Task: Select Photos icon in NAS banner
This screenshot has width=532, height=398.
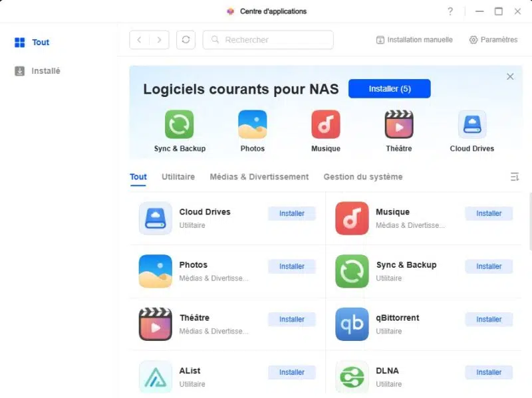Action: click(x=253, y=124)
